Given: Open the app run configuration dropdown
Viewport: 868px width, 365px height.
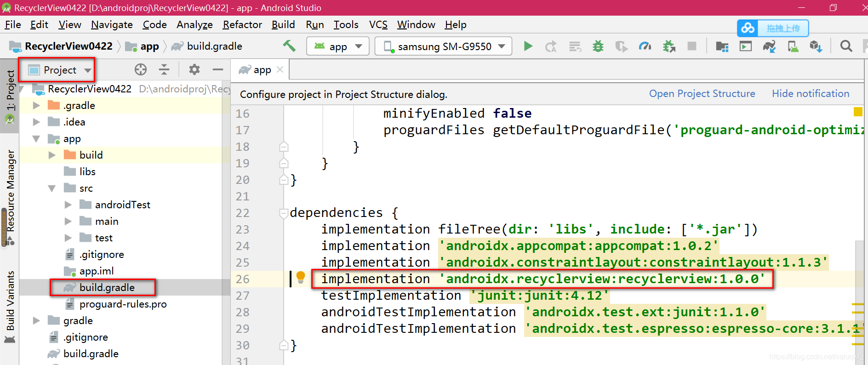Looking at the screenshot, I should (x=338, y=46).
